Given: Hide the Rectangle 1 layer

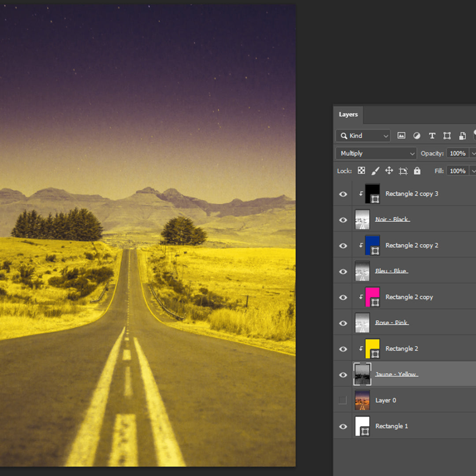Looking at the screenshot, I should coord(343,427).
